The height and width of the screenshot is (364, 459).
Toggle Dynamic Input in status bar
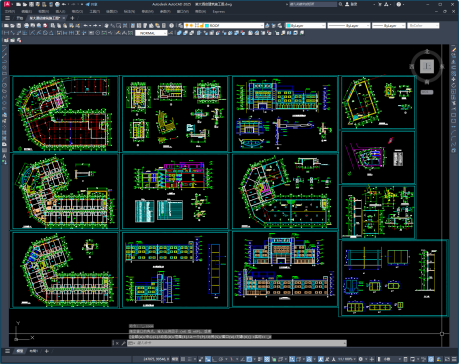tap(208, 359)
